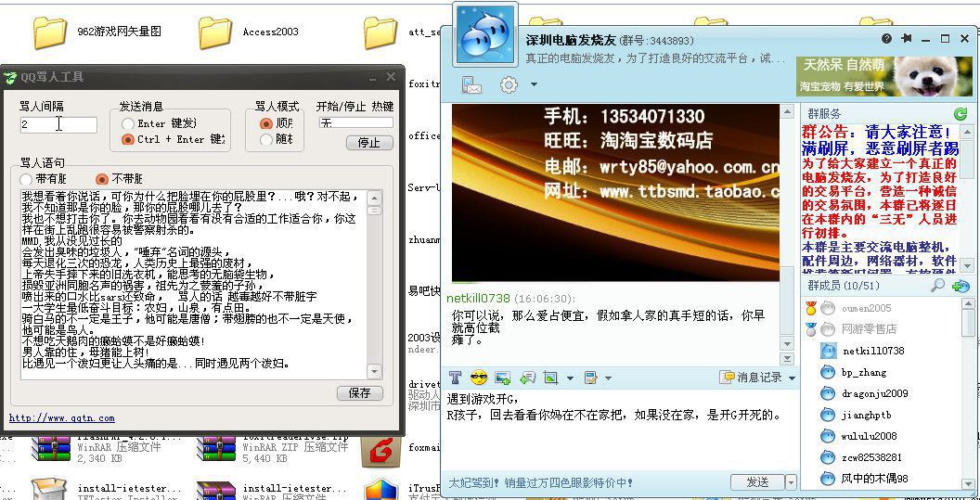The width and height of the screenshot is (980, 500).
Task: Open the group settings gear icon
Action: [x=509, y=84]
